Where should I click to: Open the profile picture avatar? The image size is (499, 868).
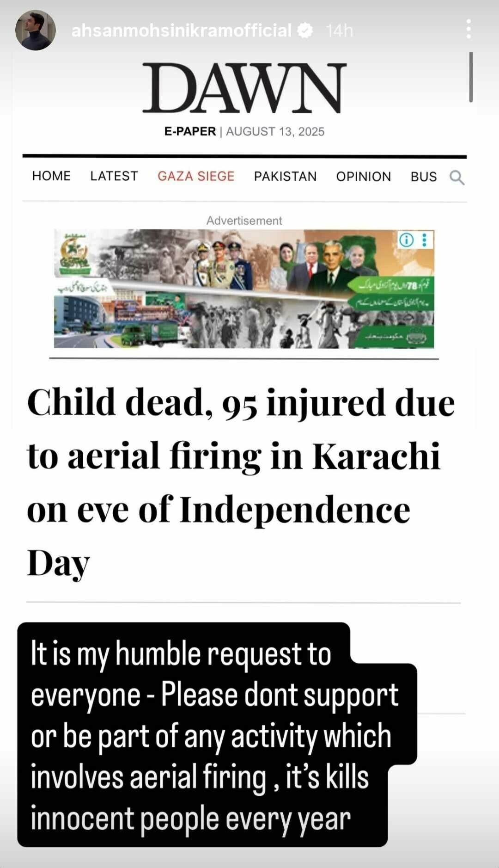[x=36, y=31]
